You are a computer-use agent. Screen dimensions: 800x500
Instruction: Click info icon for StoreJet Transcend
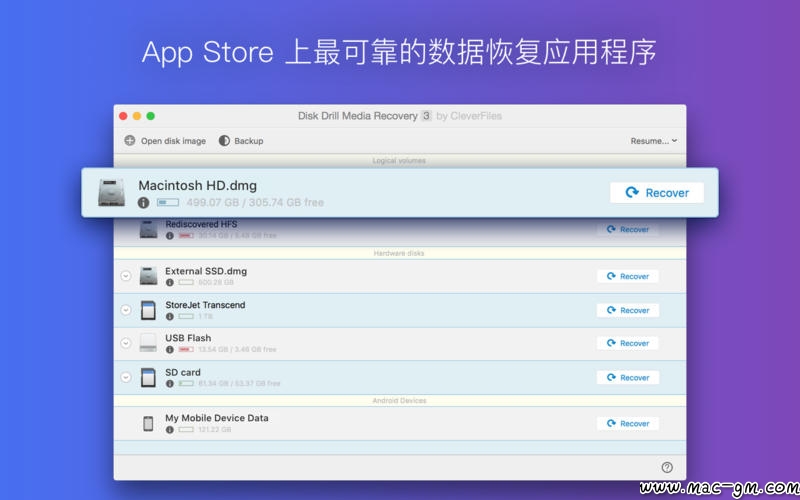[169, 317]
